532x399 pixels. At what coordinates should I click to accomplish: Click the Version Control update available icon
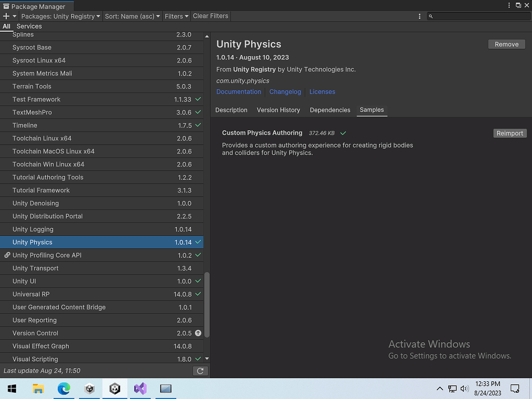coord(198,333)
